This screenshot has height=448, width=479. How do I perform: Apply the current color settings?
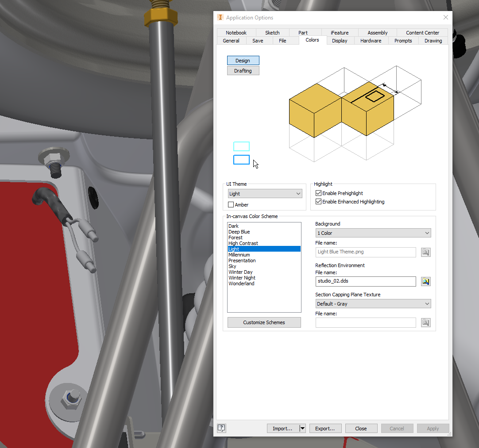click(x=433, y=428)
